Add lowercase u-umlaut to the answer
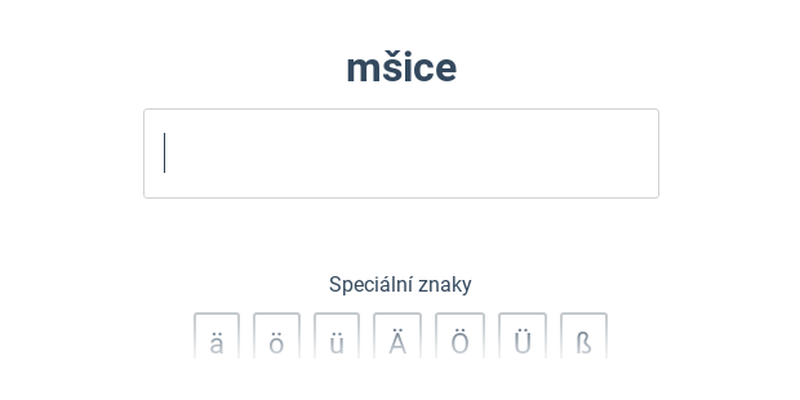800x400 pixels. pyautogui.click(x=336, y=338)
